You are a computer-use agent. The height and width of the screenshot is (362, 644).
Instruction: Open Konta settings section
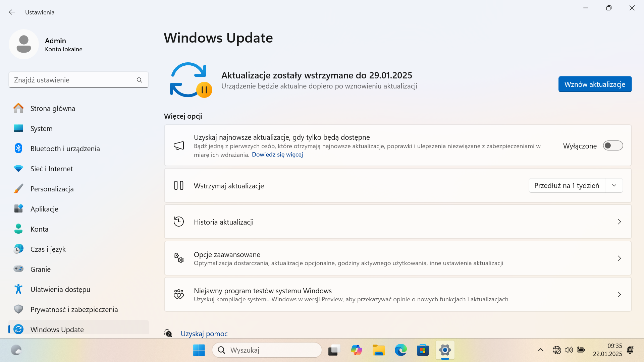(x=39, y=229)
